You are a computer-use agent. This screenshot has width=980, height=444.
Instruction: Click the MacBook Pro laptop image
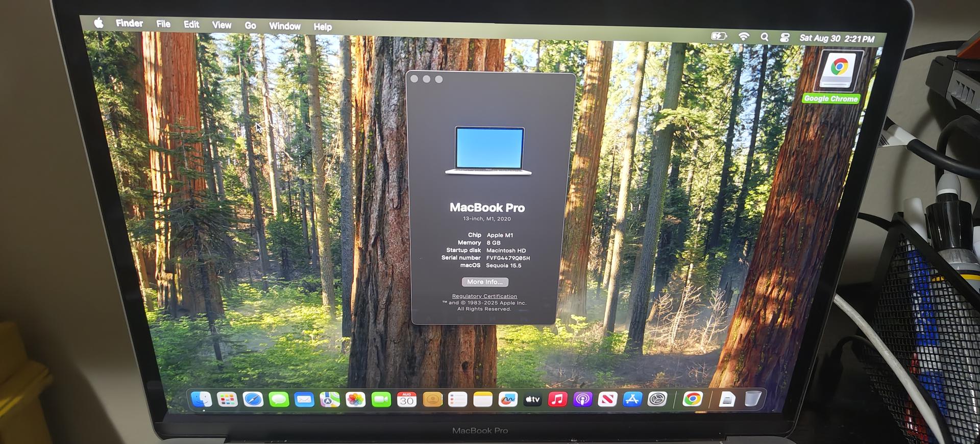pyautogui.click(x=488, y=151)
